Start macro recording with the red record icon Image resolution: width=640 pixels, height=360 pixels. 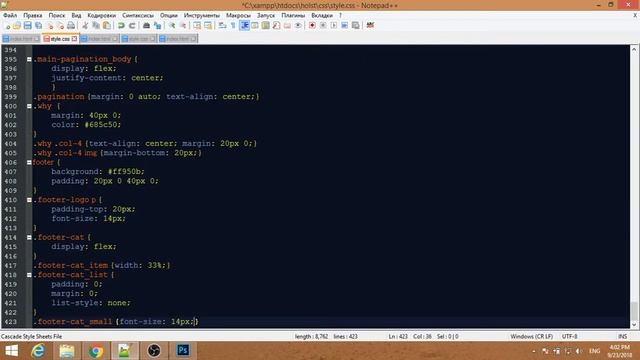tap(312, 25)
